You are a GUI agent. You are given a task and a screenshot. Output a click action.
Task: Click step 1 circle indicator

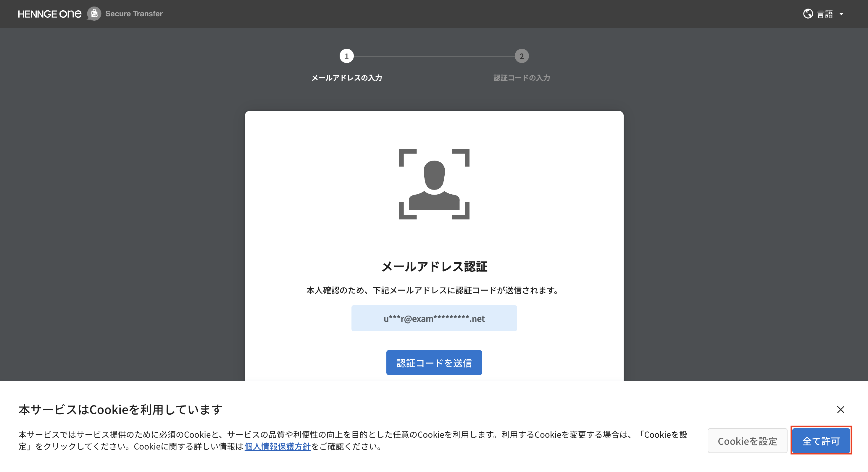(346, 56)
